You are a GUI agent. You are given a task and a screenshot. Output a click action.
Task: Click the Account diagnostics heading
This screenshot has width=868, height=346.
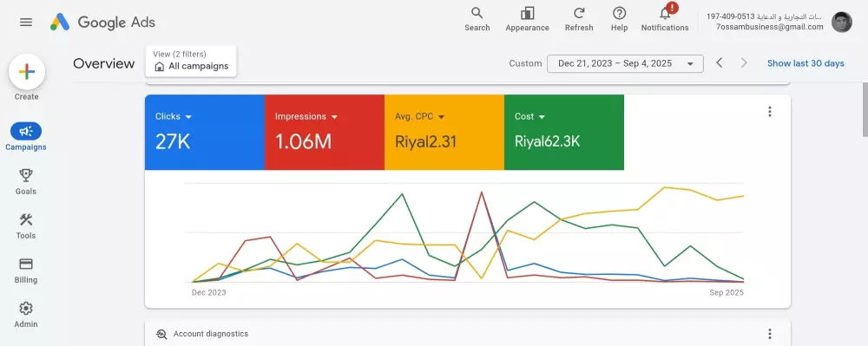[x=211, y=334]
